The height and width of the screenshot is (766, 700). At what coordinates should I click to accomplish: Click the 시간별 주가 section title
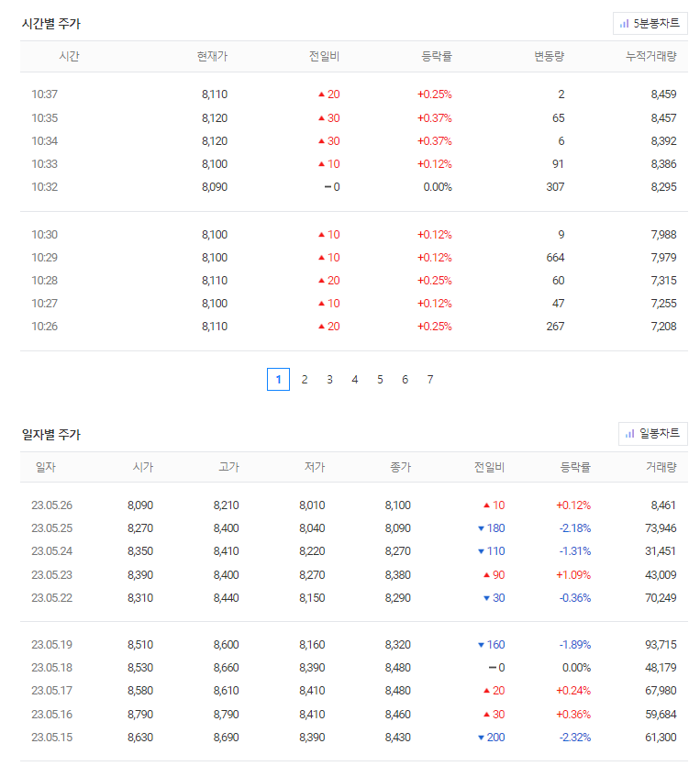click(x=53, y=24)
